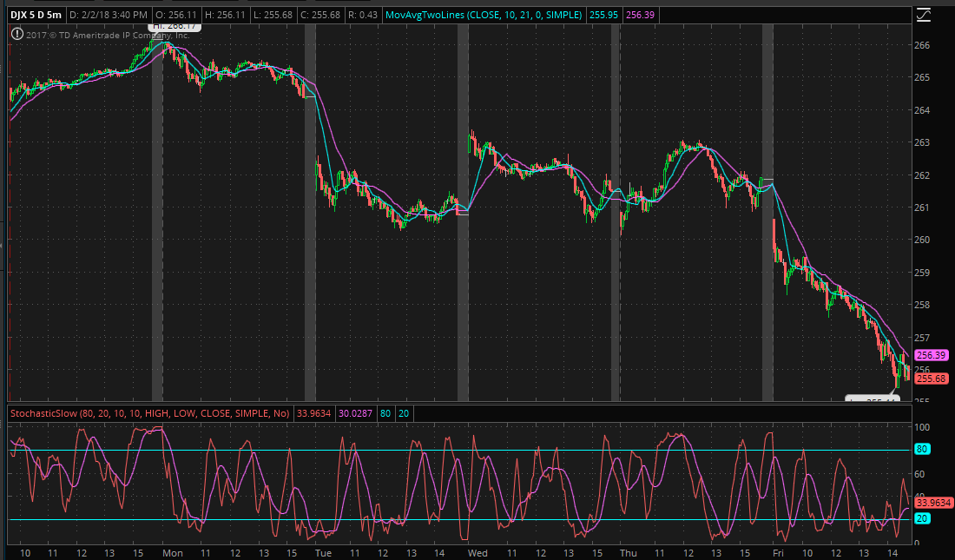955x560 pixels.
Task: Click the cyan 255.95 moving average value
Action: pyautogui.click(x=605, y=16)
